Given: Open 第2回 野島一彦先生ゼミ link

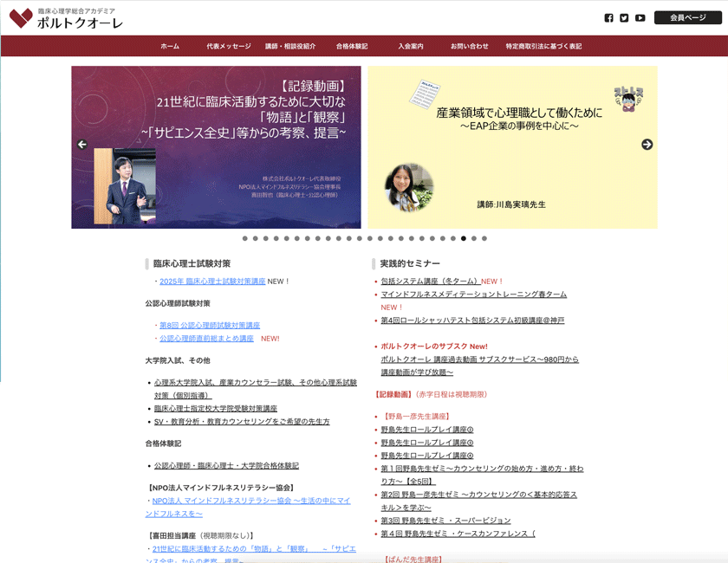Looking at the screenshot, I should tap(478, 501).
